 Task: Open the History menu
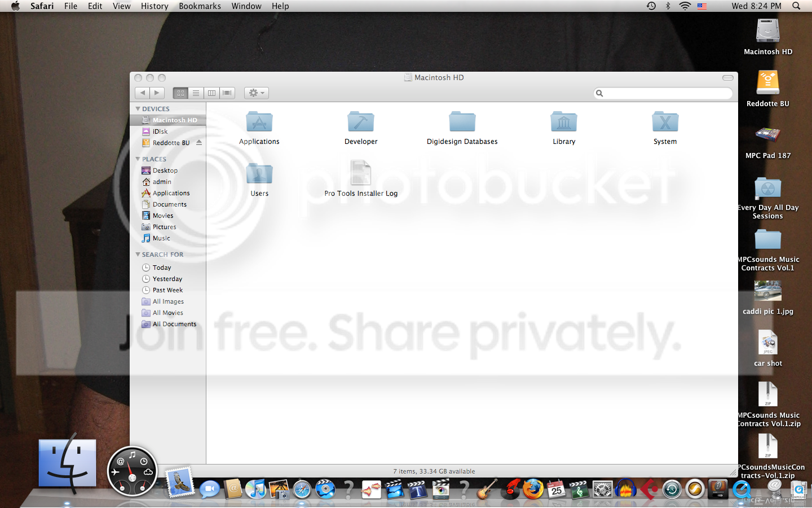pos(155,6)
